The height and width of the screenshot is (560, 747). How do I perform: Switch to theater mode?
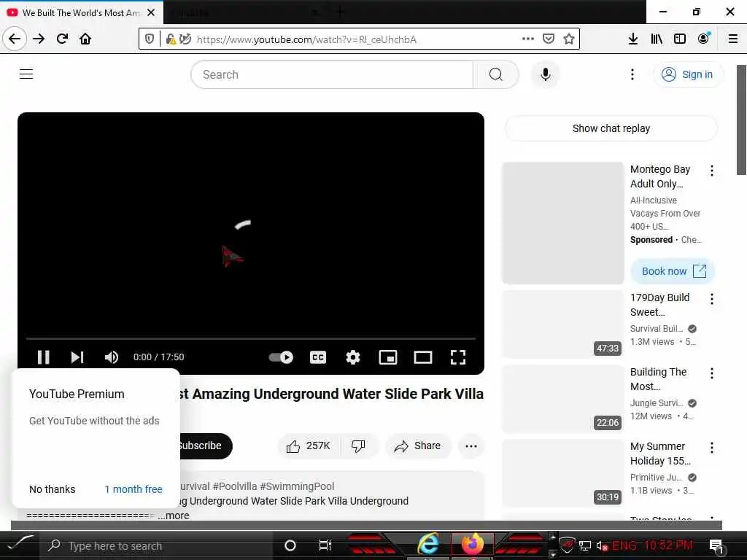pos(422,357)
